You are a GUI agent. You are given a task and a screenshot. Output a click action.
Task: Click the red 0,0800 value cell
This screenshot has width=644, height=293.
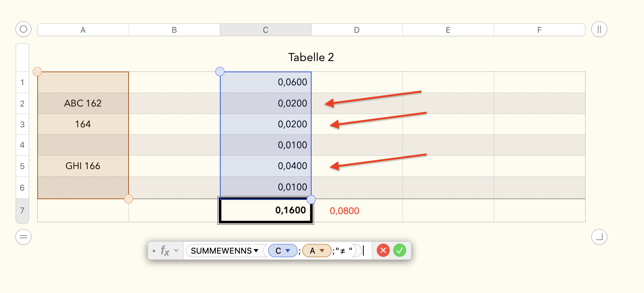click(x=344, y=211)
